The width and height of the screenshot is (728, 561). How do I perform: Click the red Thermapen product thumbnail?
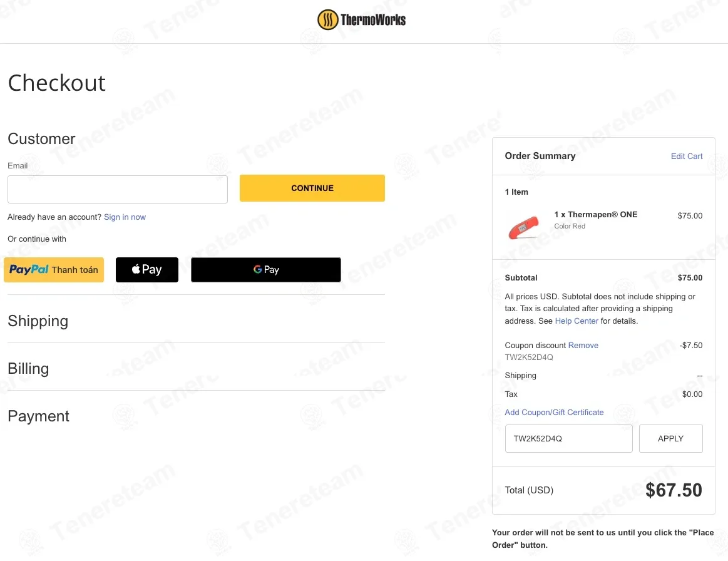coord(523,227)
